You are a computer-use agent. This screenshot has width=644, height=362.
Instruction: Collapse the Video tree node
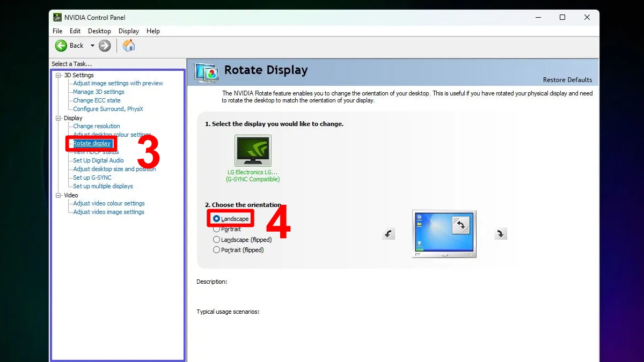[x=58, y=195]
